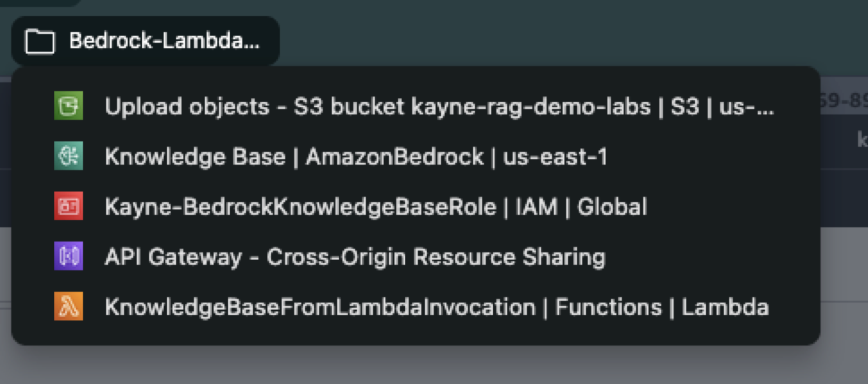
Task: Click the red IAM service icon
Action: (x=69, y=207)
